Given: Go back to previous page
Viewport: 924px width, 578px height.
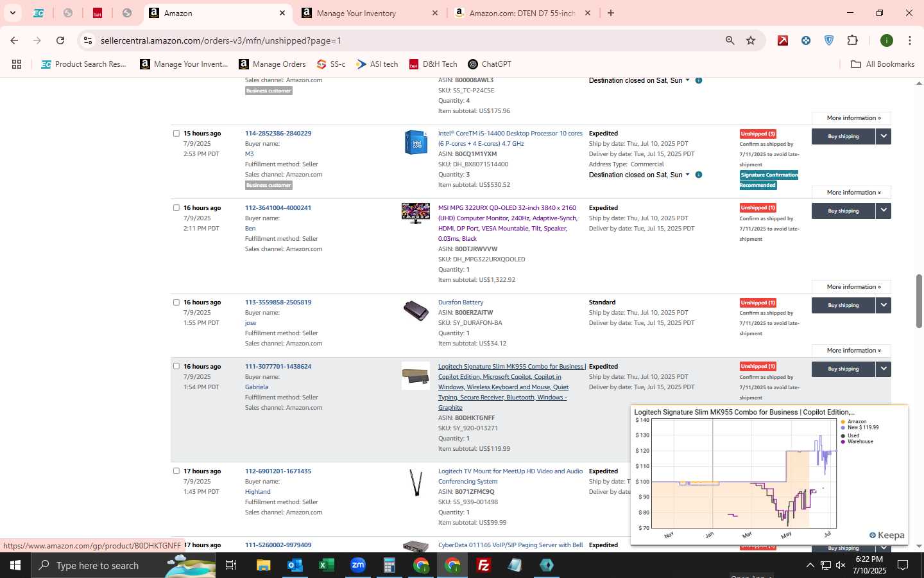Looking at the screenshot, I should [x=14, y=40].
